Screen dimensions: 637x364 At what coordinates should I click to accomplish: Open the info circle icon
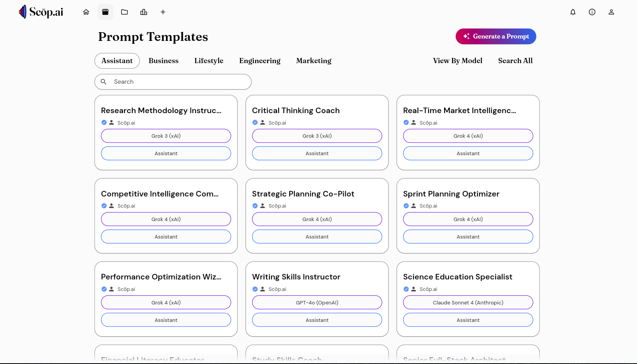(x=592, y=12)
